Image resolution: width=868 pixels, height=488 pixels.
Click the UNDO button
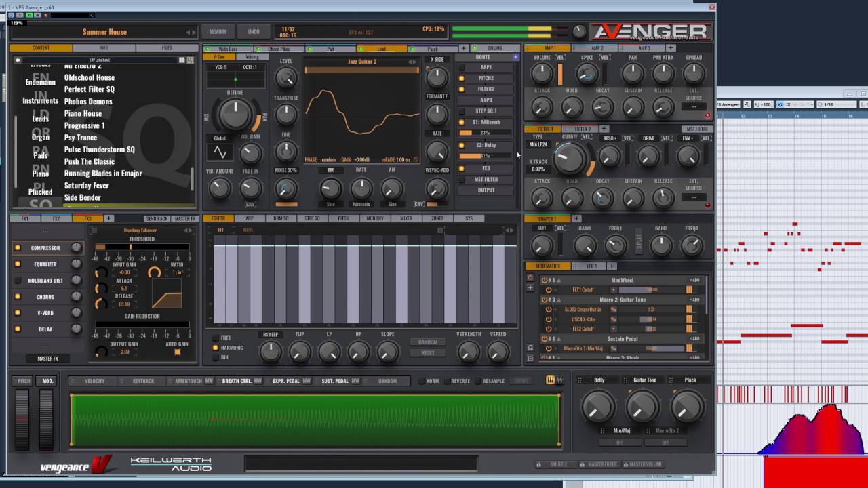point(254,32)
